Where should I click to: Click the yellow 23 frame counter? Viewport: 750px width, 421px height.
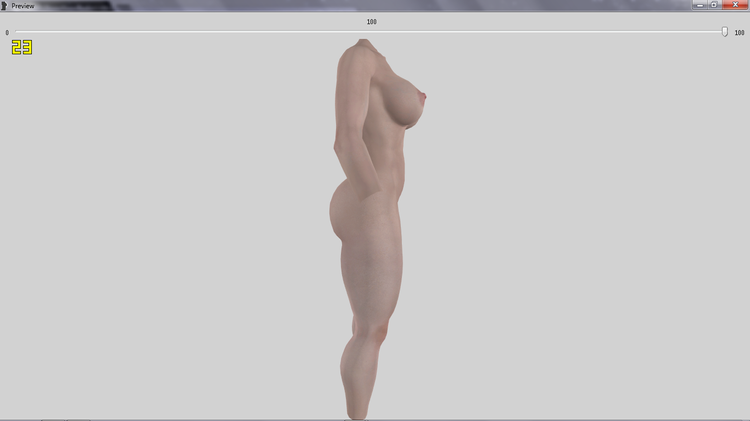[22, 47]
